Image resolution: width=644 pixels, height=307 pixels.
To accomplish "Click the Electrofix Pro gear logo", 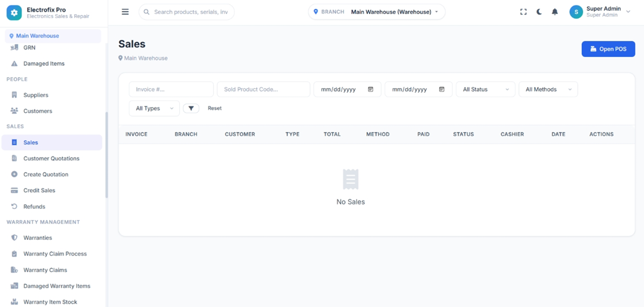I will [x=14, y=12].
